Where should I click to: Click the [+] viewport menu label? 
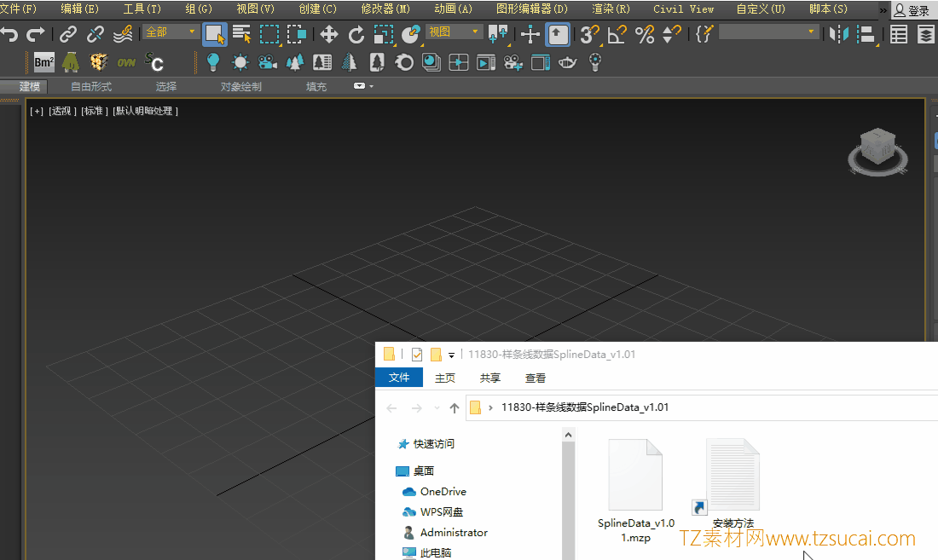(37, 111)
